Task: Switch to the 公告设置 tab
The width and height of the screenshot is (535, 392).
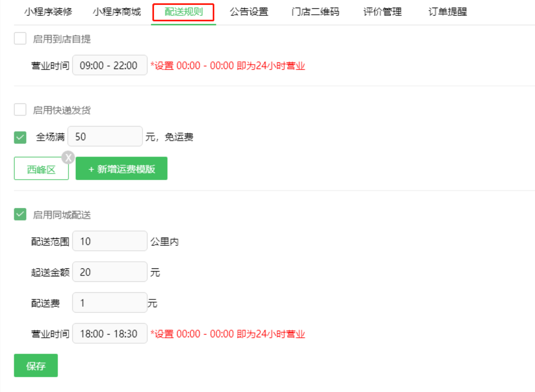Action: [249, 11]
